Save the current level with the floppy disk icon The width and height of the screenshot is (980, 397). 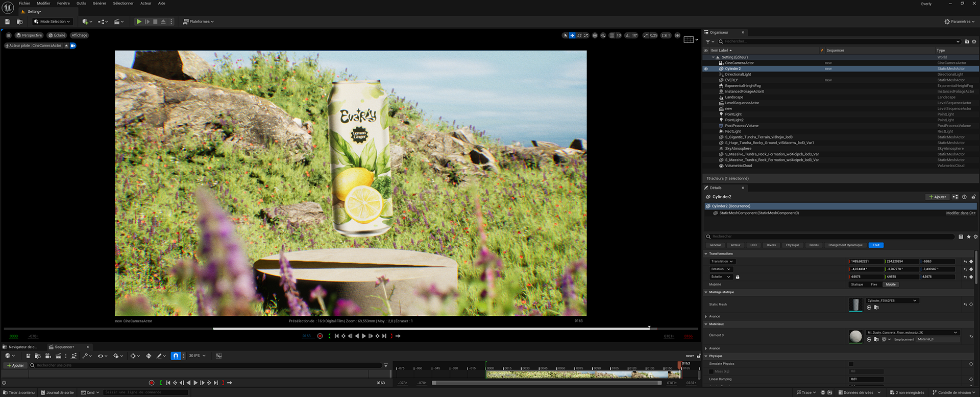click(x=7, y=21)
